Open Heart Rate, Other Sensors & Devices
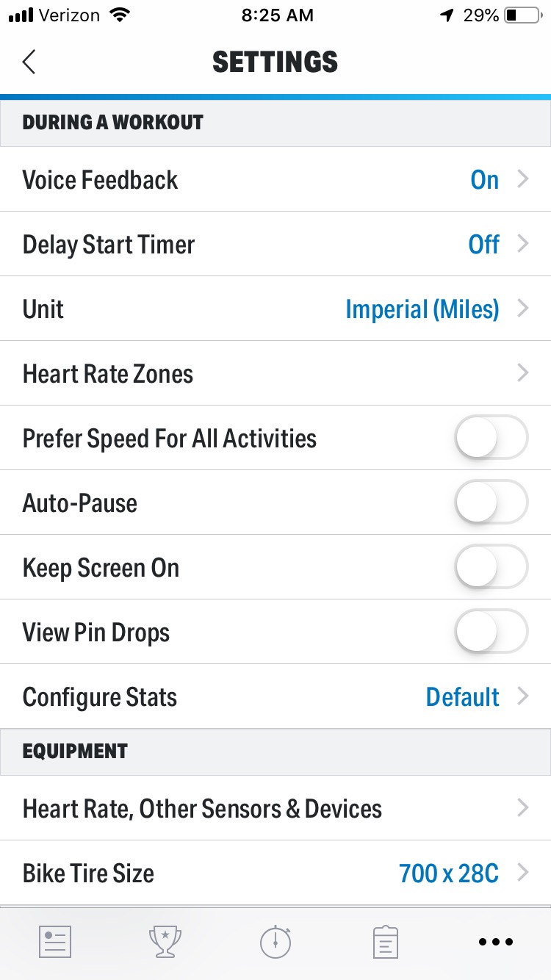 (x=275, y=808)
